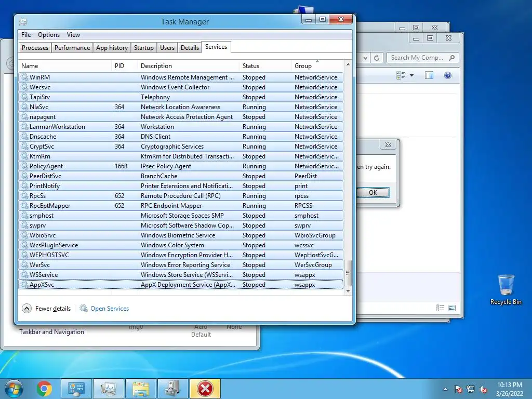Select the Recycle Bin desktop icon
This screenshot has width=532, height=399.
click(506, 289)
